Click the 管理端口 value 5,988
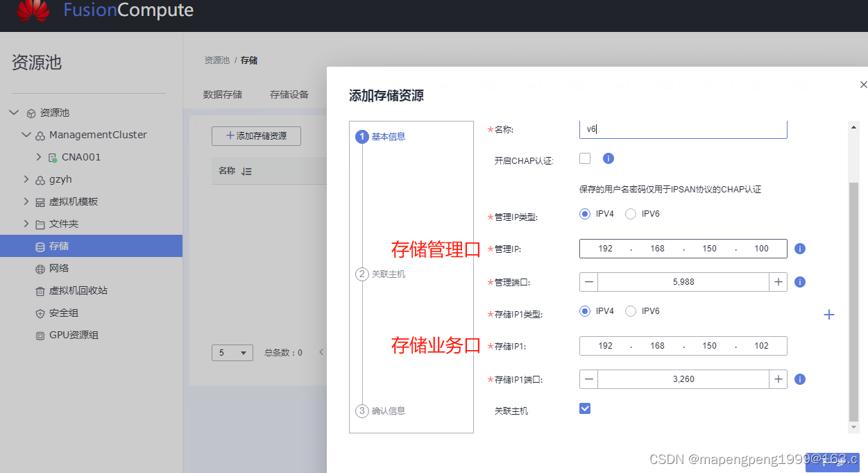Screen dimensions: 868x473 pyautogui.click(x=683, y=282)
